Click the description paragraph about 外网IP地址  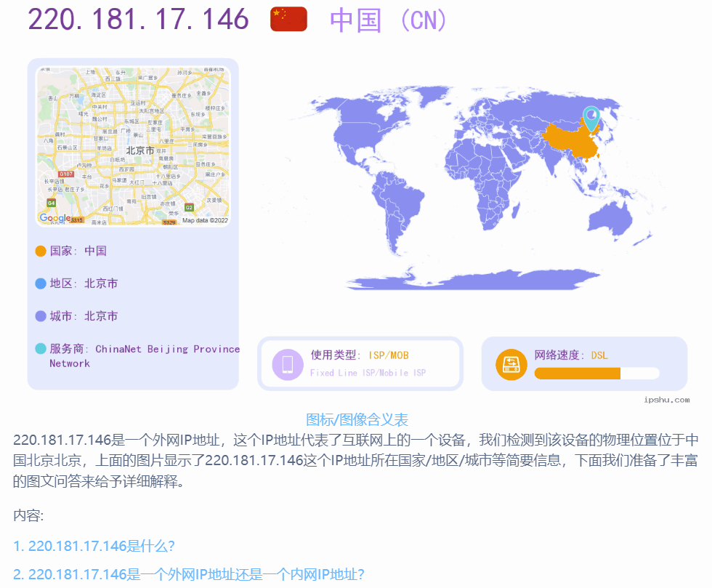click(x=355, y=460)
